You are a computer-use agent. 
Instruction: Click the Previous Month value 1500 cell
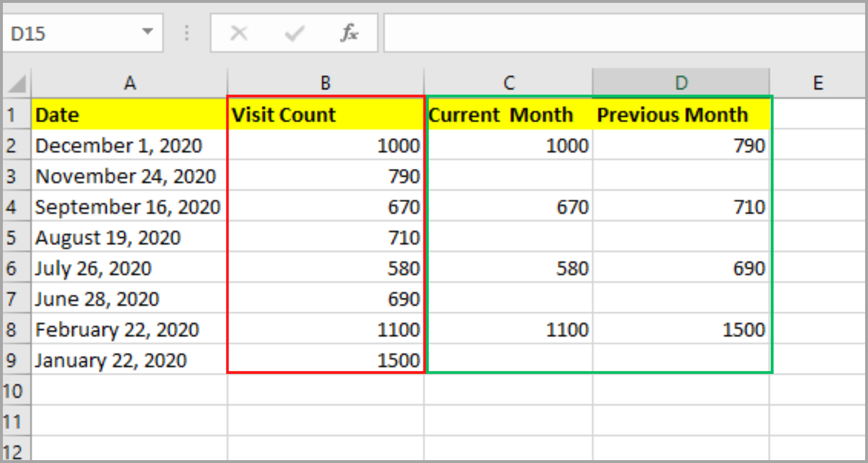tap(681, 330)
